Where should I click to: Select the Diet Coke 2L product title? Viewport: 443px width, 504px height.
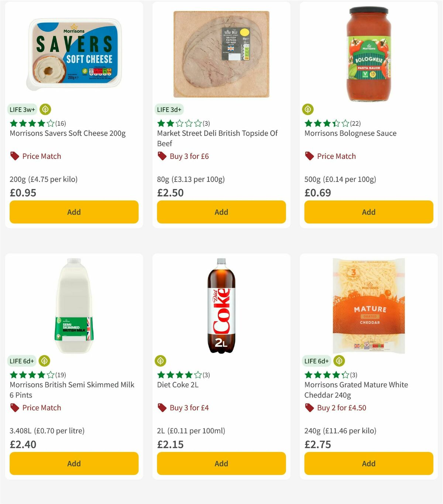click(177, 384)
